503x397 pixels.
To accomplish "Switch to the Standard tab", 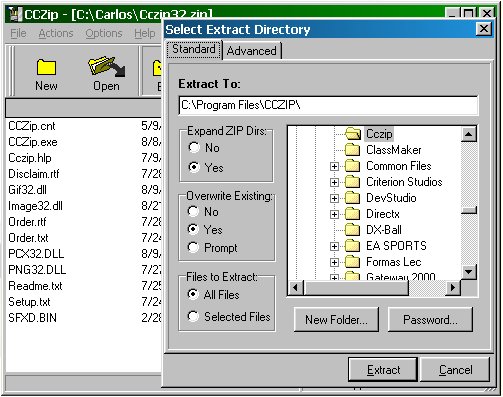I will point(194,49).
